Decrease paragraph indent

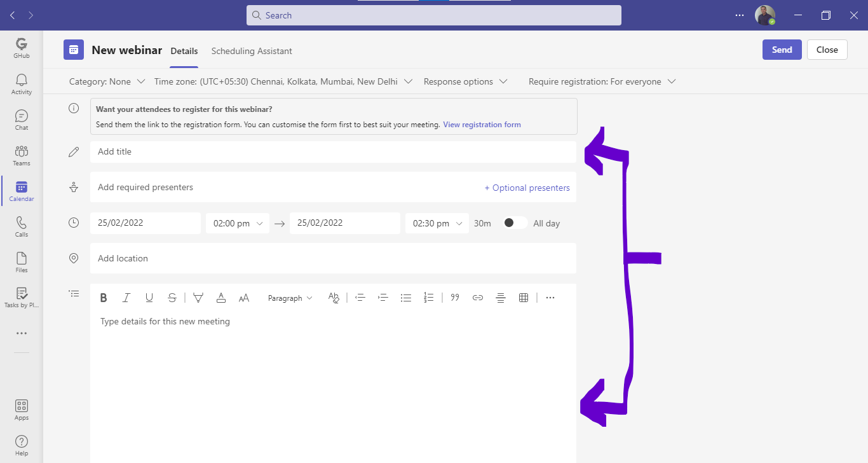tap(360, 298)
